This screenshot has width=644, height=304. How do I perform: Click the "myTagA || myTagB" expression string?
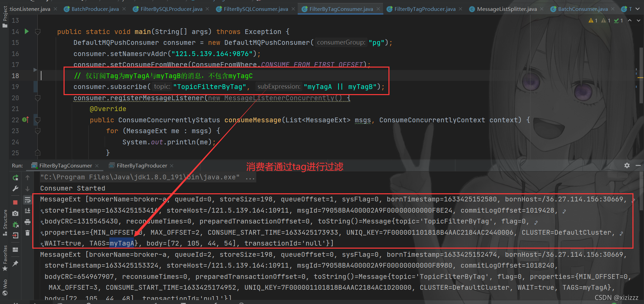[x=340, y=87]
